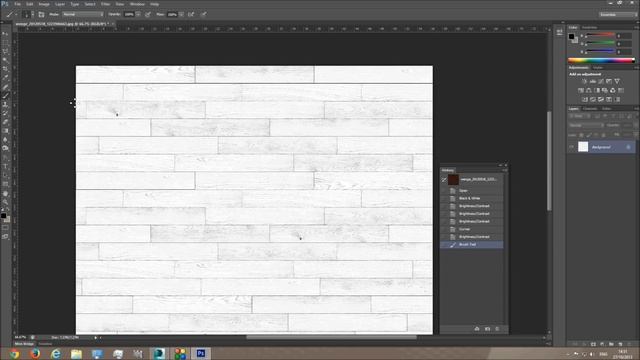Open the Opacity slider dropdown arrow
640x360 pixels.
tap(138, 14)
